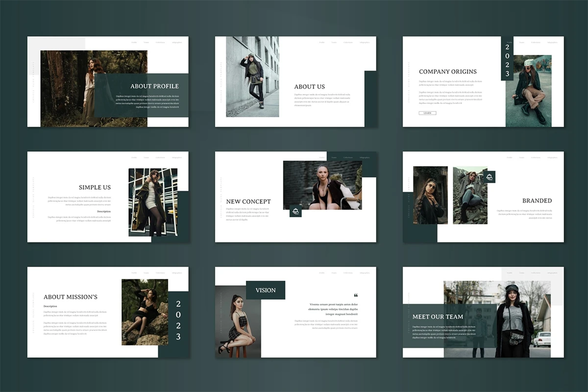Select the forest rock photo on About Mission's slide

click(x=145, y=312)
